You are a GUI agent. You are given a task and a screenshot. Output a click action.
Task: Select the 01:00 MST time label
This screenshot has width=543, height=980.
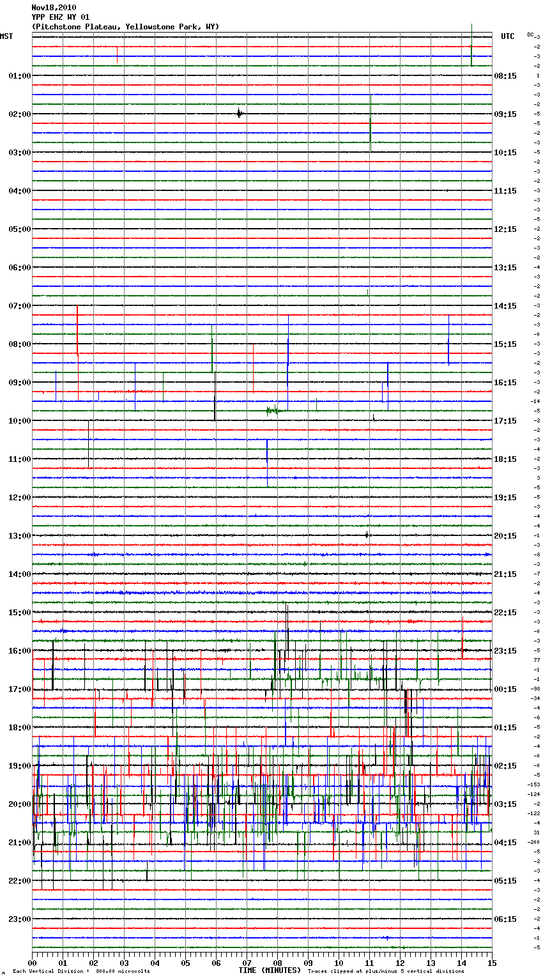[20, 76]
